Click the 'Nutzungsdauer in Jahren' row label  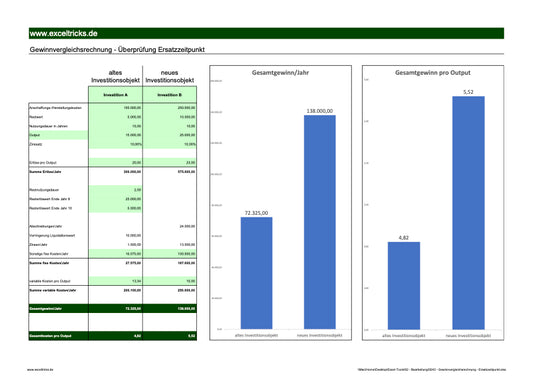(x=48, y=126)
